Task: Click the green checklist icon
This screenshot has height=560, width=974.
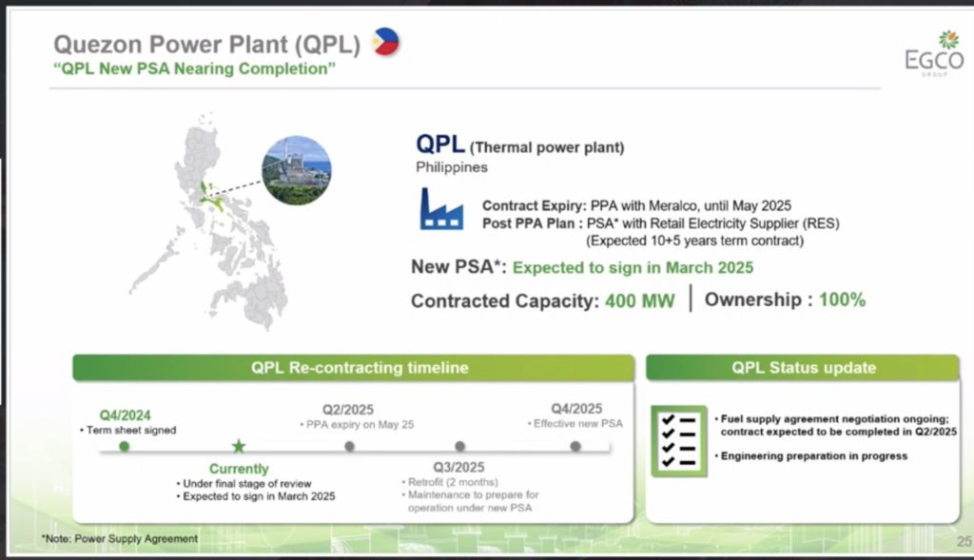Action: tap(679, 441)
